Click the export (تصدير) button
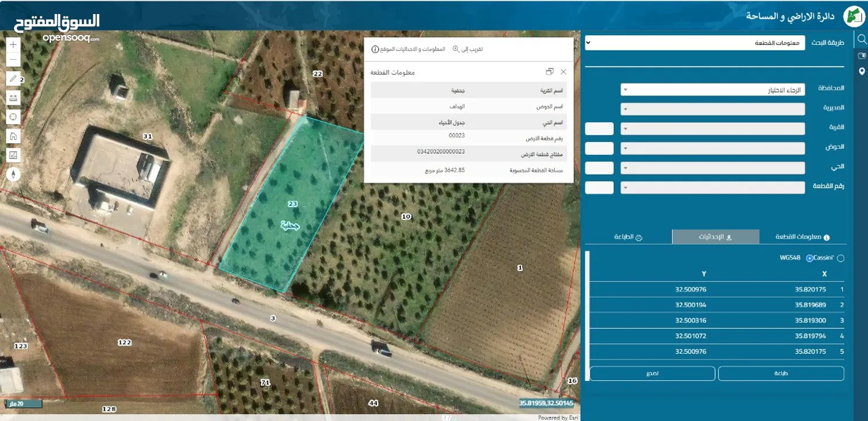 (652, 374)
